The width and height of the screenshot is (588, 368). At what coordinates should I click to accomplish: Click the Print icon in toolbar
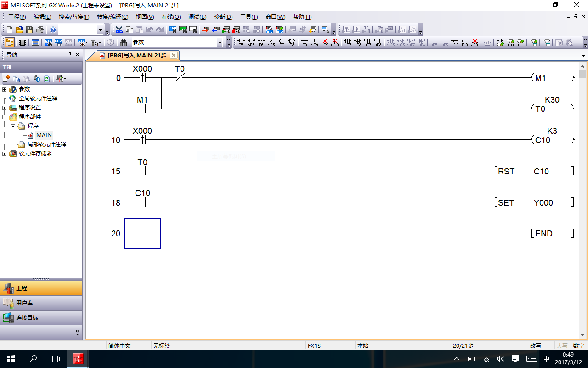(x=40, y=30)
